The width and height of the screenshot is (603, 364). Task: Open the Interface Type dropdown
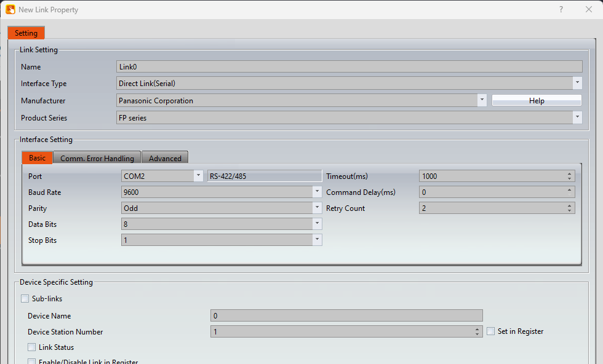point(577,83)
